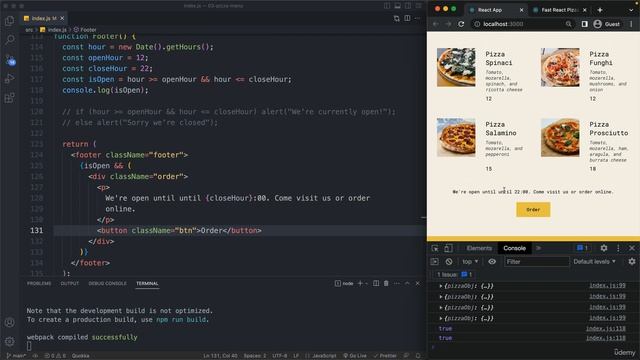
Task: Toggle VS Code primary sidebar layout
Action: (387, 6)
